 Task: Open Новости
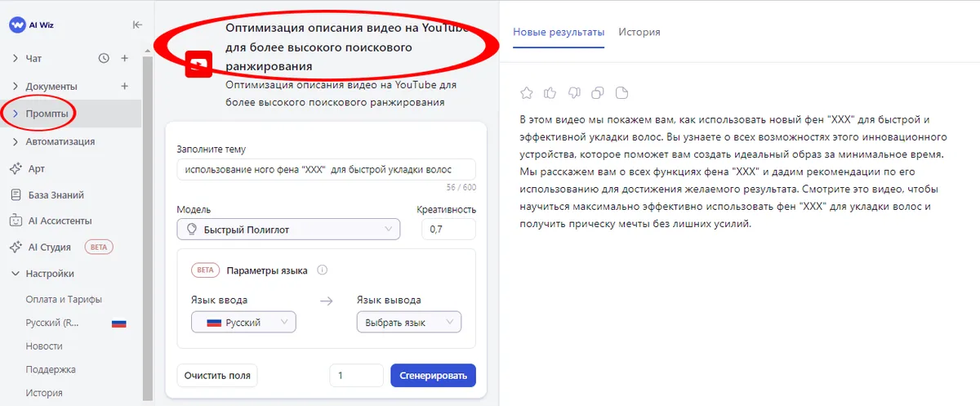point(44,346)
